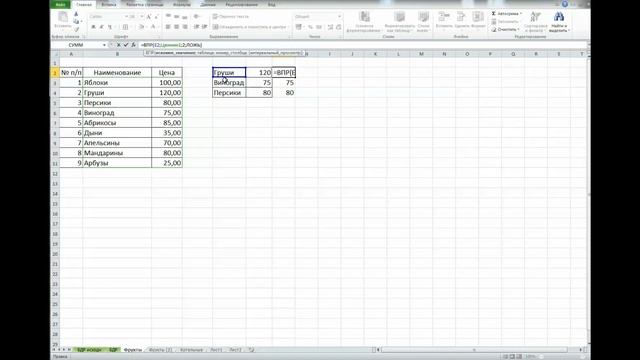The width and height of the screenshot is (640, 360).
Task: Select the Фрукты sheet tab
Action: [133, 350]
